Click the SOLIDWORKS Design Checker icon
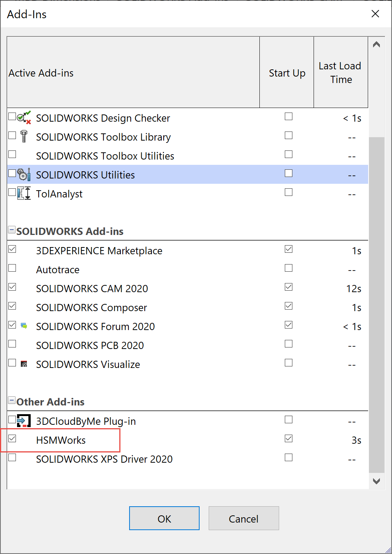The image size is (392, 554). 24,117
